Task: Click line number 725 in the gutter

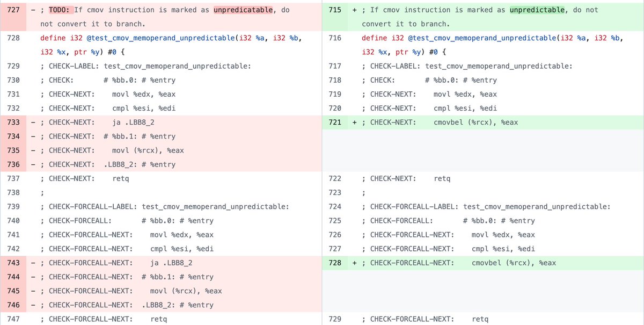Action: [x=335, y=220]
